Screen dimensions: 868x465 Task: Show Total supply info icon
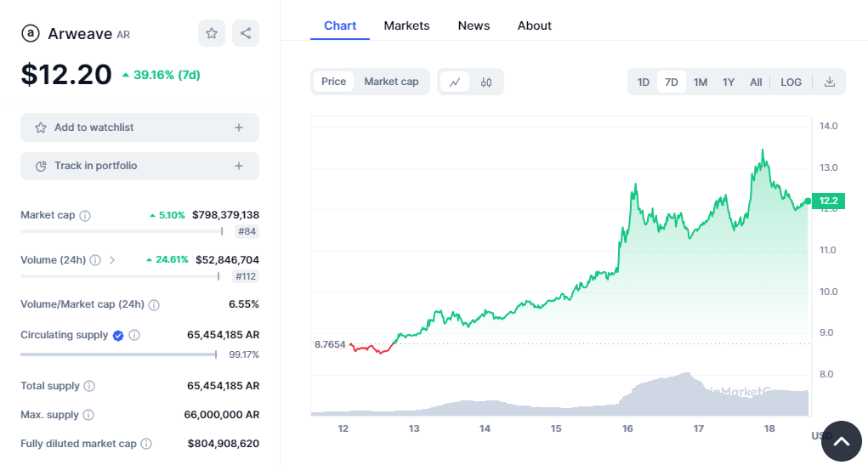tap(89, 386)
